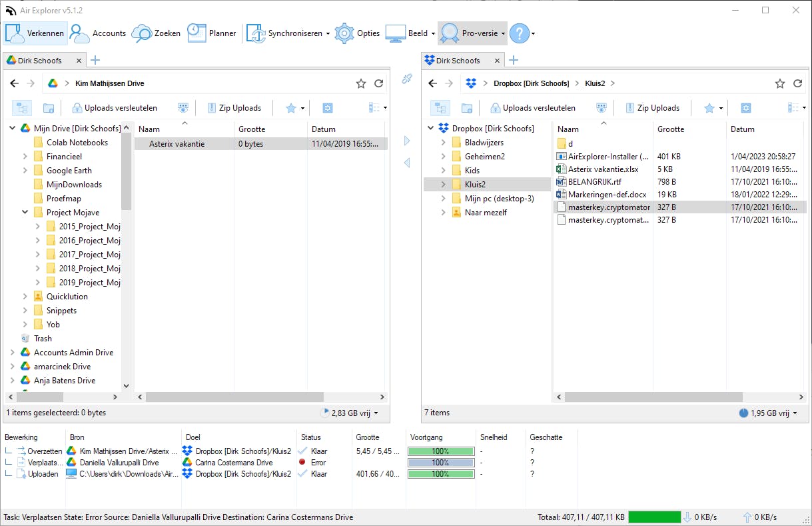Toggle Zip Uploads in left pane
812x526 pixels.
pos(234,108)
